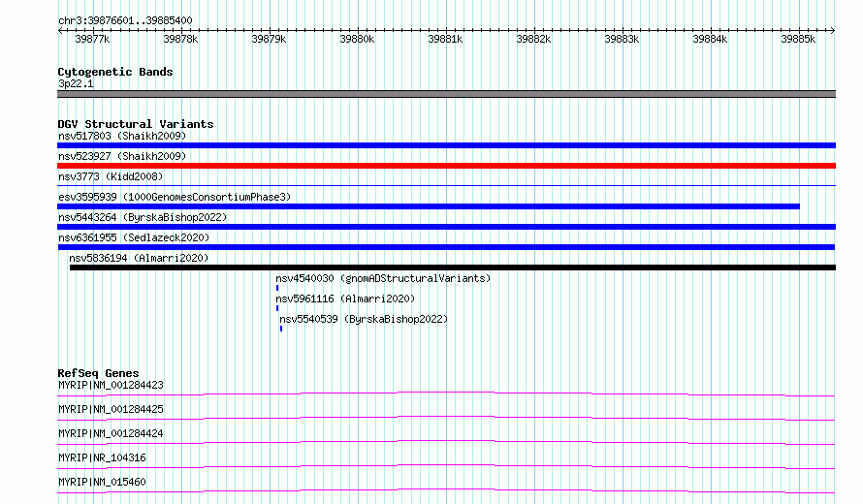Click the 39877k ruler tick label
Screen dimensions: 863x504
[92, 39]
